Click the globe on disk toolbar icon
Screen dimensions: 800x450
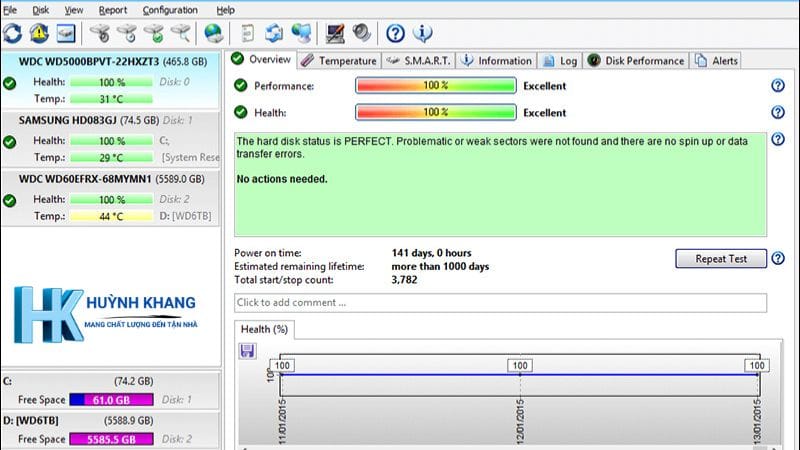(x=213, y=34)
